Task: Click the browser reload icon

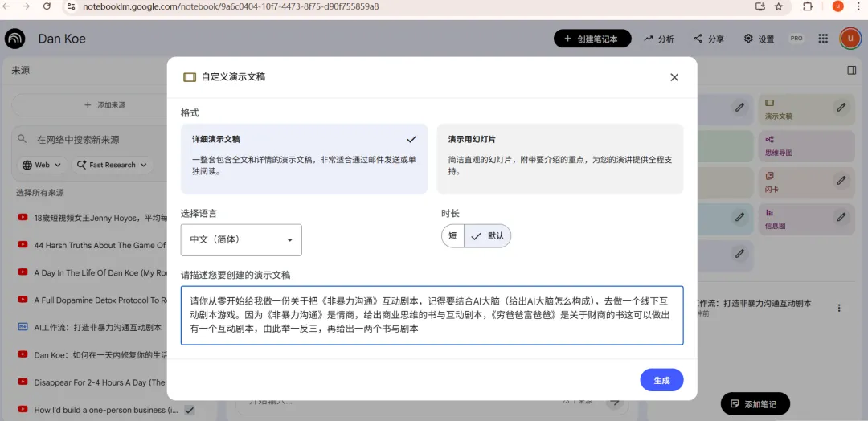Action: [x=47, y=6]
